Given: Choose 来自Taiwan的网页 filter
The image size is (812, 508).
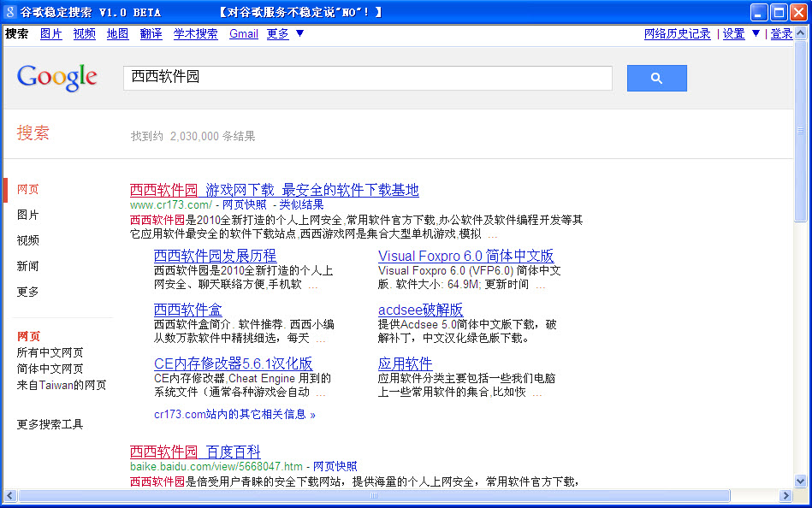Looking at the screenshot, I should 61,385.
